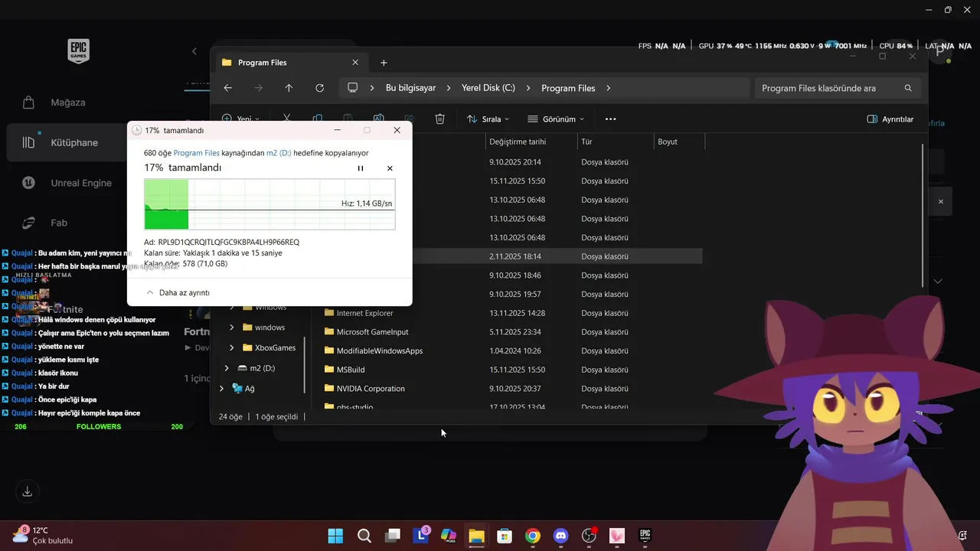The image size is (980, 551).
Task: Open the 'Yeni' new item dropdown
Action: 240,119
